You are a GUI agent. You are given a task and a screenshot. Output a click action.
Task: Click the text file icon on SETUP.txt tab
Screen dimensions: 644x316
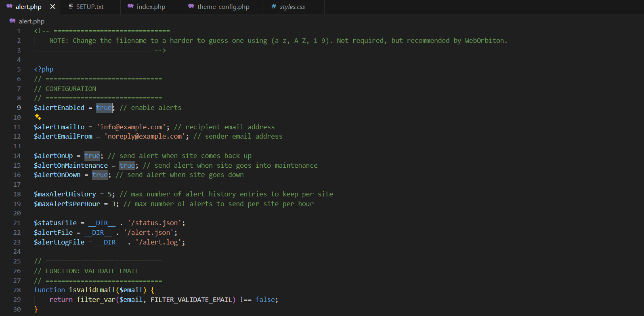point(71,6)
